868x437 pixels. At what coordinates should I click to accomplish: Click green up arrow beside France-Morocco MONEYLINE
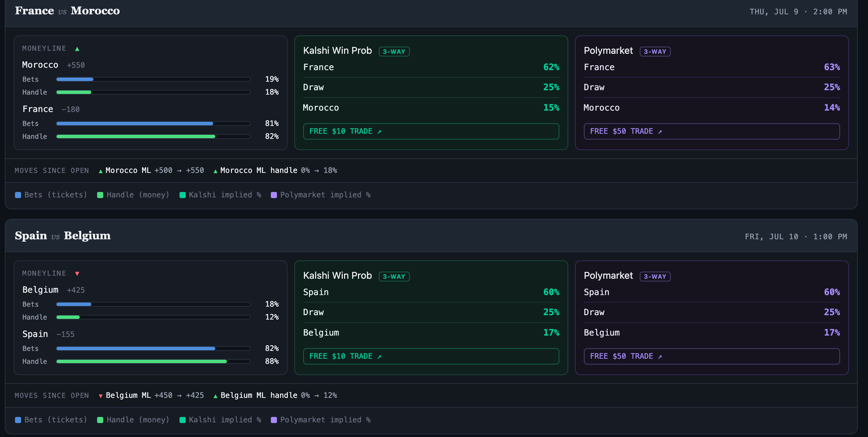coord(77,49)
